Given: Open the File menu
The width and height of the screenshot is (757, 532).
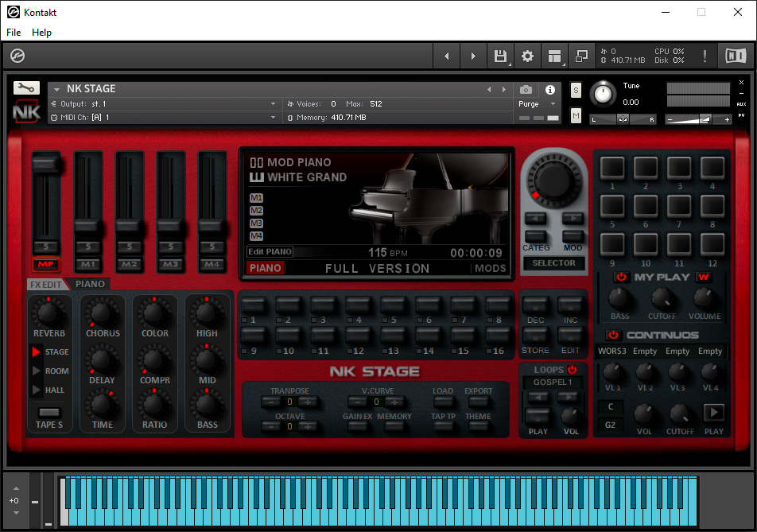Looking at the screenshot, I should pyautogui.click(x=14, y=33).
